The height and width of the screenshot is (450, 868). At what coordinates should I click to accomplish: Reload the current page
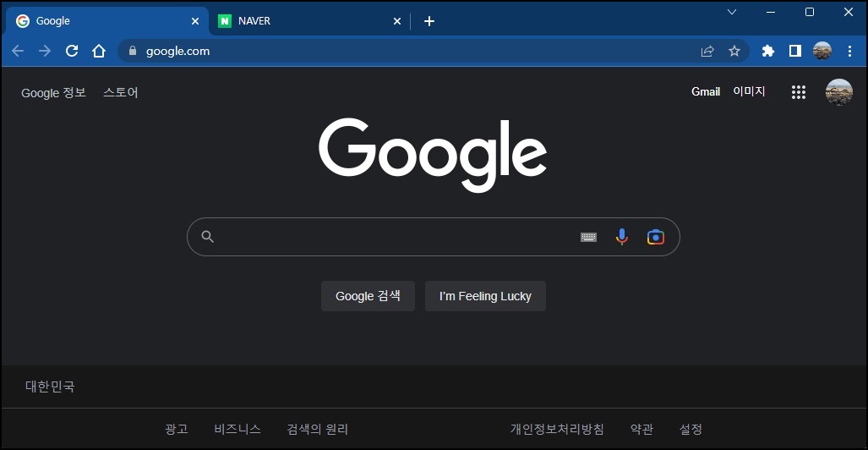pos(72,51)
